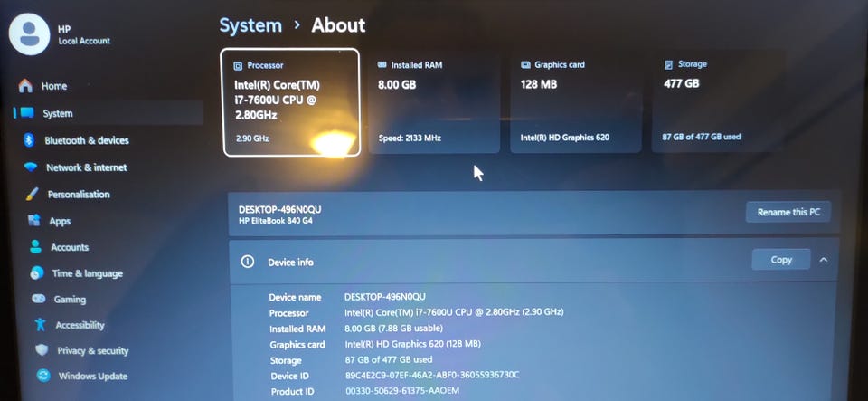Click the Processor value in Device info
Screen dimensions: 868x401
point(454,312)
